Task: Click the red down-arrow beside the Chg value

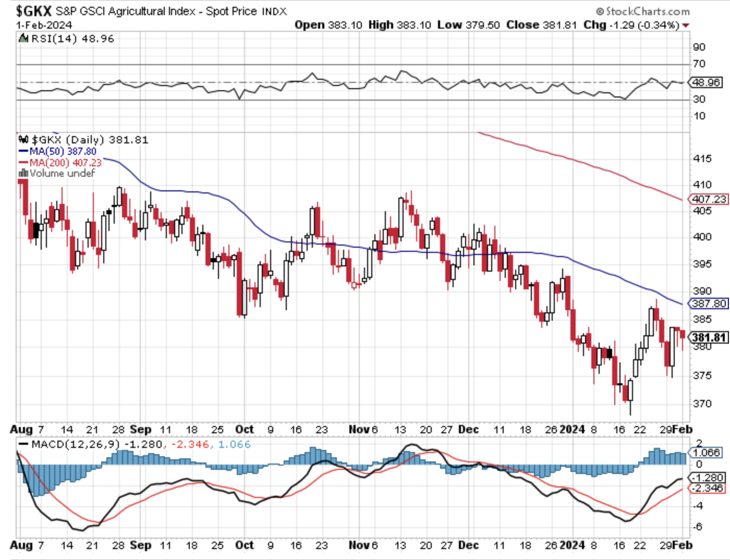Action: coord(686,26)
